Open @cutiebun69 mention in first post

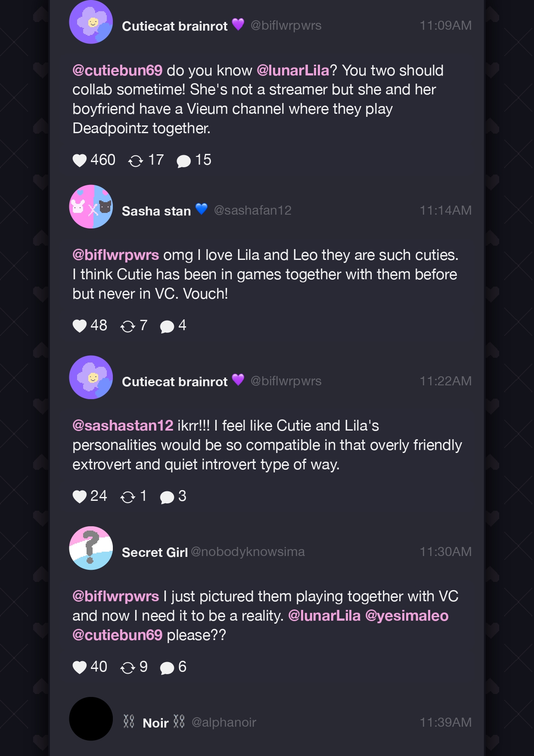[x=118, y=70]
